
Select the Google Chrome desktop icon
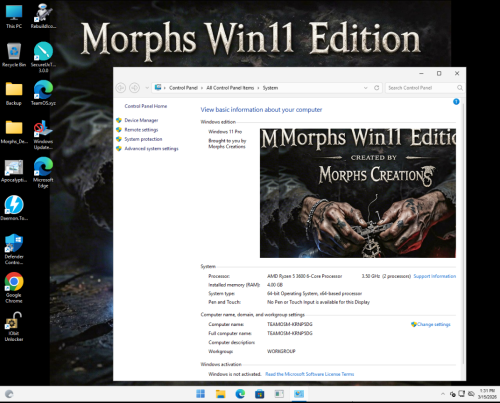coord(14,288)
